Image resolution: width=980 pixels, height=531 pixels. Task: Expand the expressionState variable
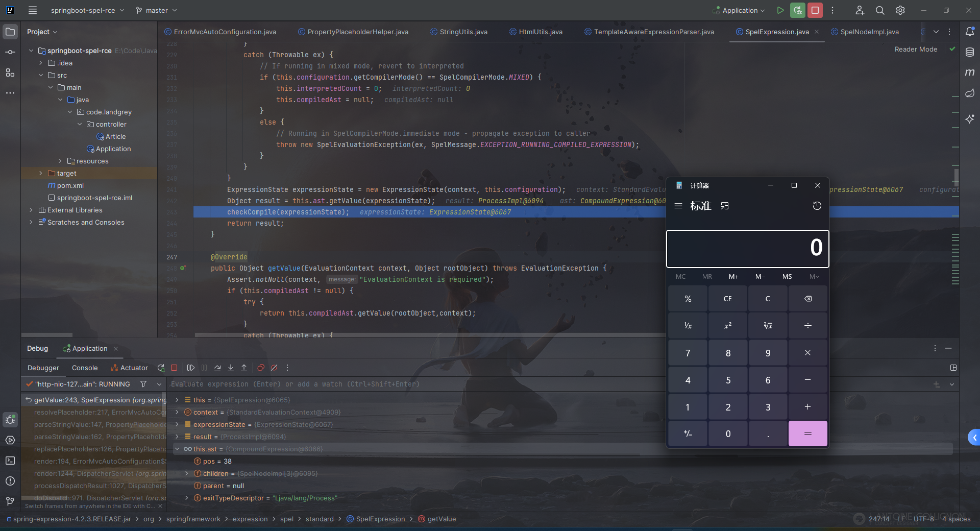tap(177, 424)
